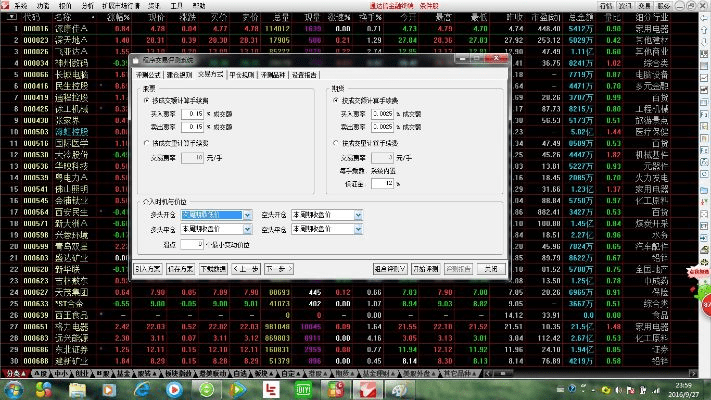The width and height of the screenshot is (711, 400).
Task: Open the 空头开仓 price dropdown
Action: tap(358, 215)
